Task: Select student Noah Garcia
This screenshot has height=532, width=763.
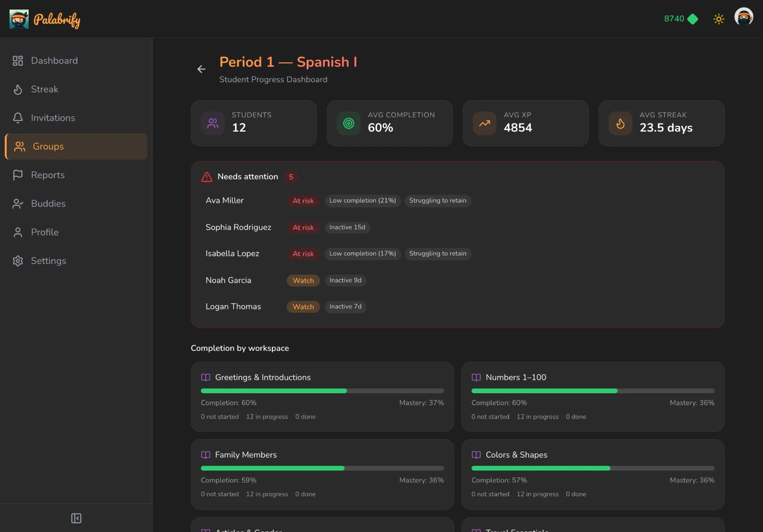Action: click(x=228, y=280)
